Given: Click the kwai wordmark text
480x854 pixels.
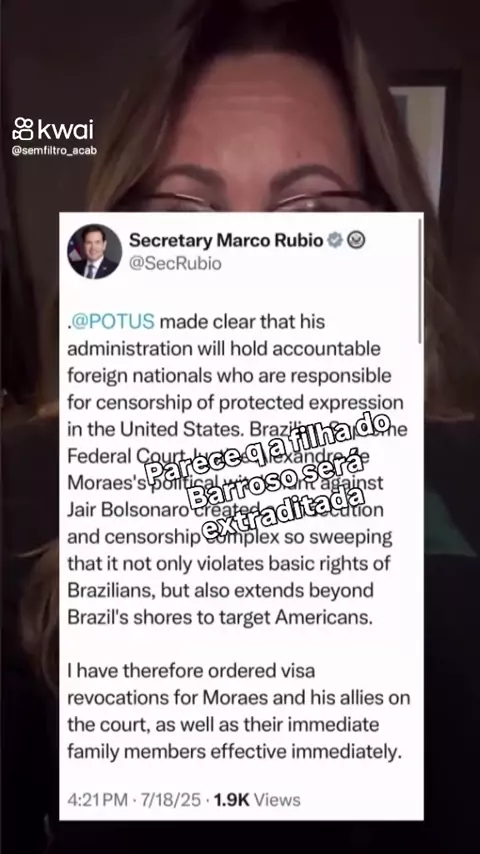Looking at the screenshot, I should click(66, 130).
